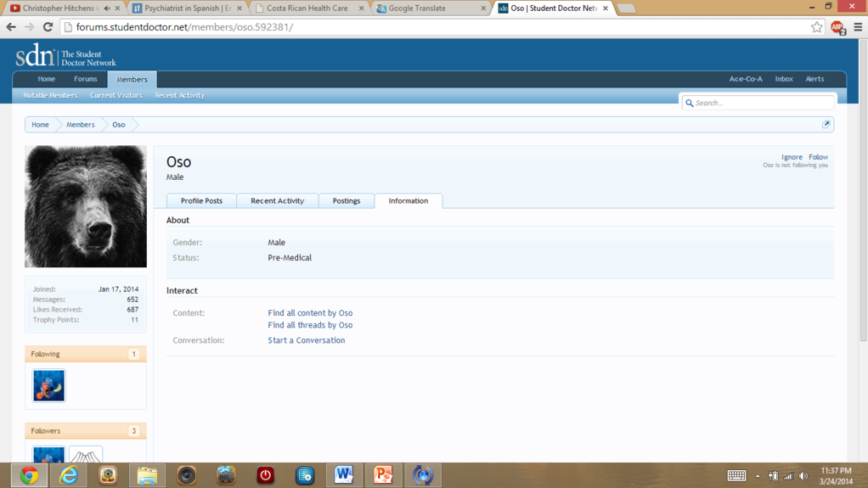Click Find all threads by Oso
This screenshot has height=488, width=868.
point(310,325)
